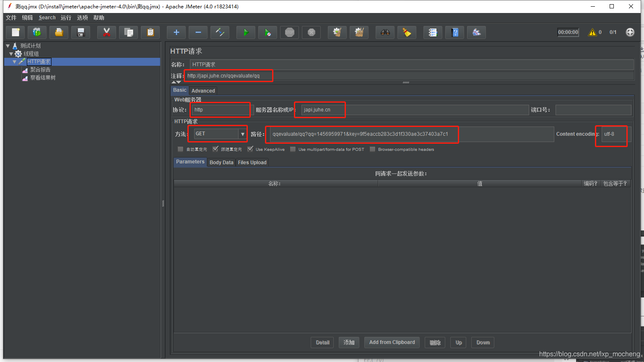Open the 选项 menu
This screenshot has width=644, height=362.
[82, 18]
